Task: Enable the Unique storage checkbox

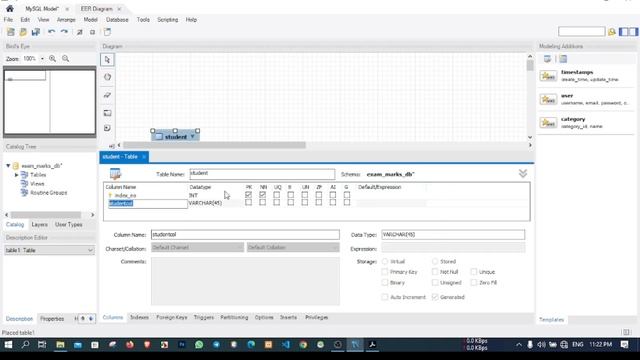Action: pos(474,272)
